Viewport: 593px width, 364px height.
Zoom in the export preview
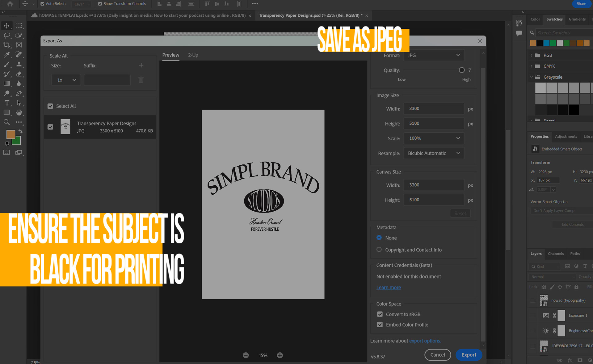280,355
